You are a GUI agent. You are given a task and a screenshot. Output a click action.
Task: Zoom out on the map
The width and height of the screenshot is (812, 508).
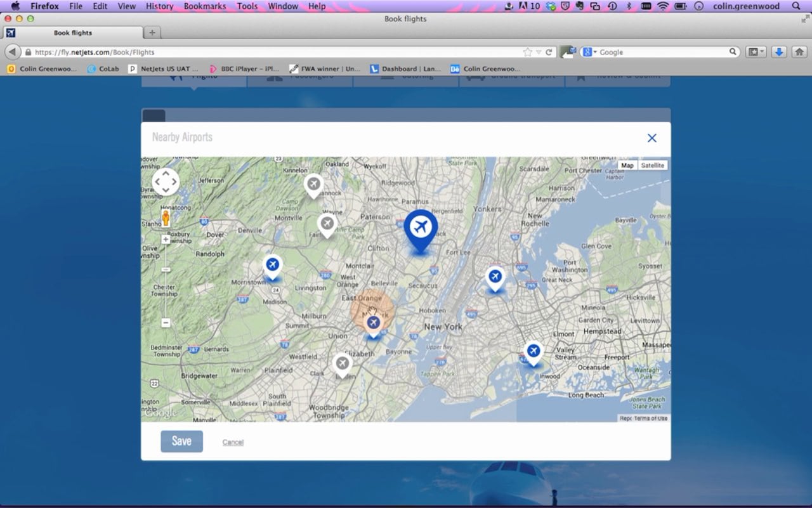(166, 323)
